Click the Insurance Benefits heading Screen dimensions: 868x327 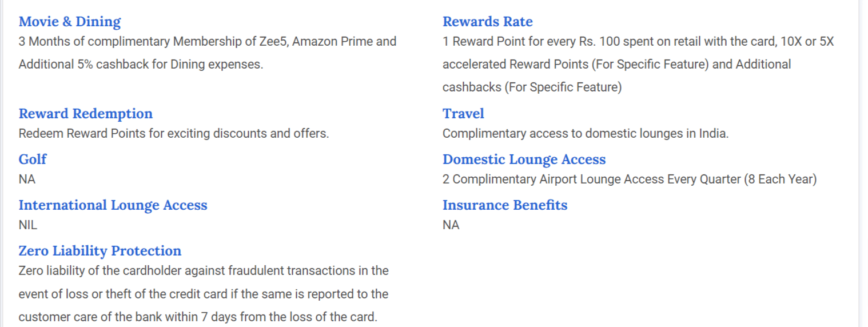(505, 205)
